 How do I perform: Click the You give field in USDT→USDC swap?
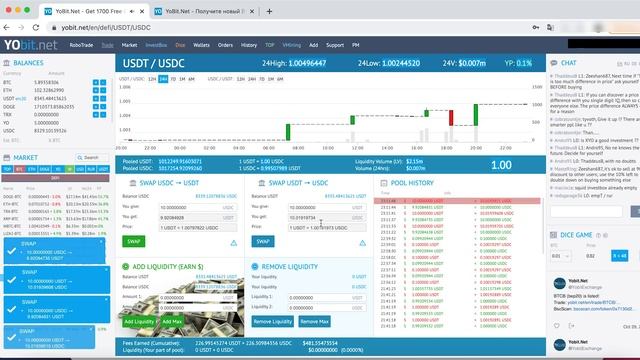[x=327, y=208]
